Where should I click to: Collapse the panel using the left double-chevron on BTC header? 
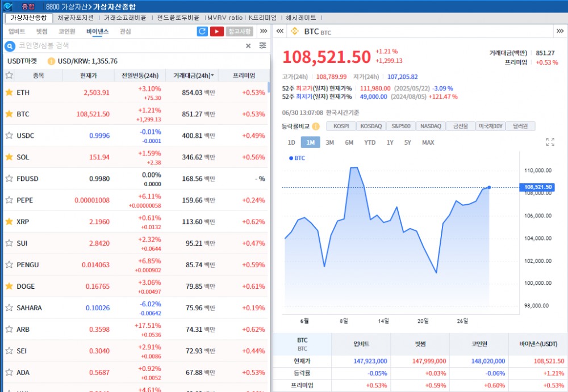(279, 32)
